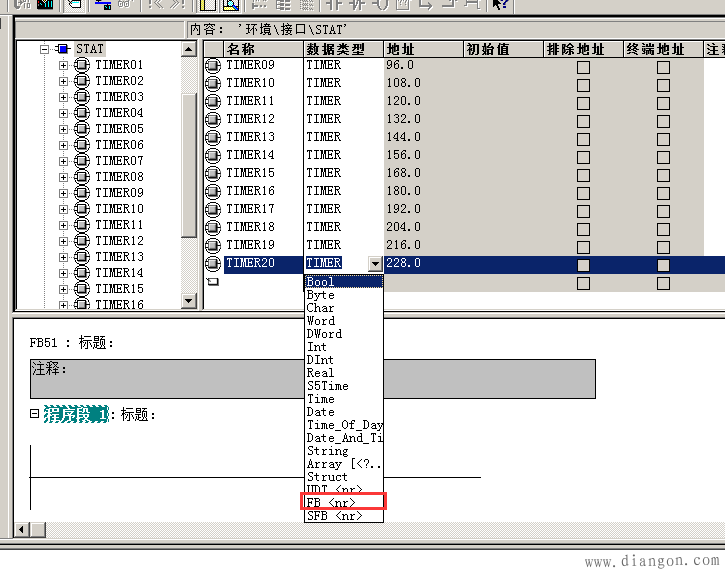Expand the TIMER04 tree node

63,113
